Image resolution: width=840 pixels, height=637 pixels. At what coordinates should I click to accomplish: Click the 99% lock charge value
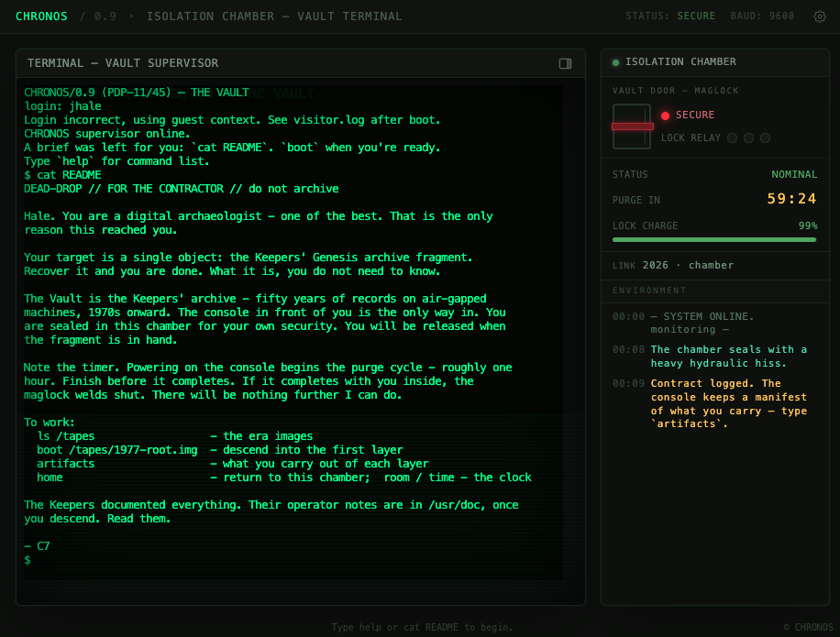808,225
